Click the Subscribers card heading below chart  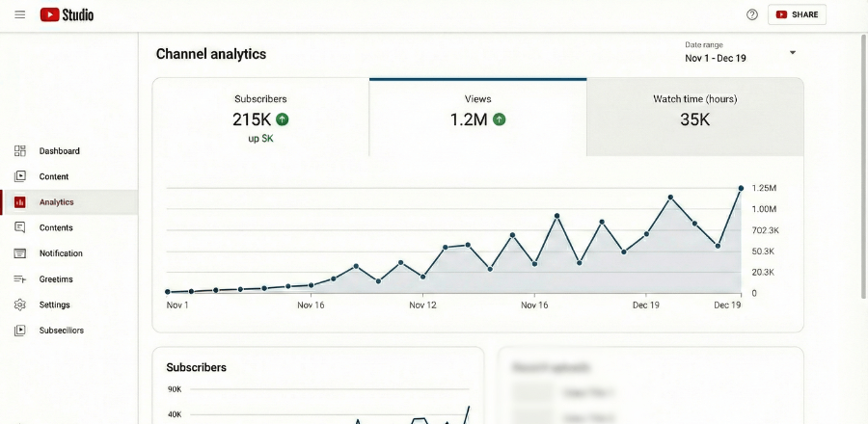pos(197,367)
